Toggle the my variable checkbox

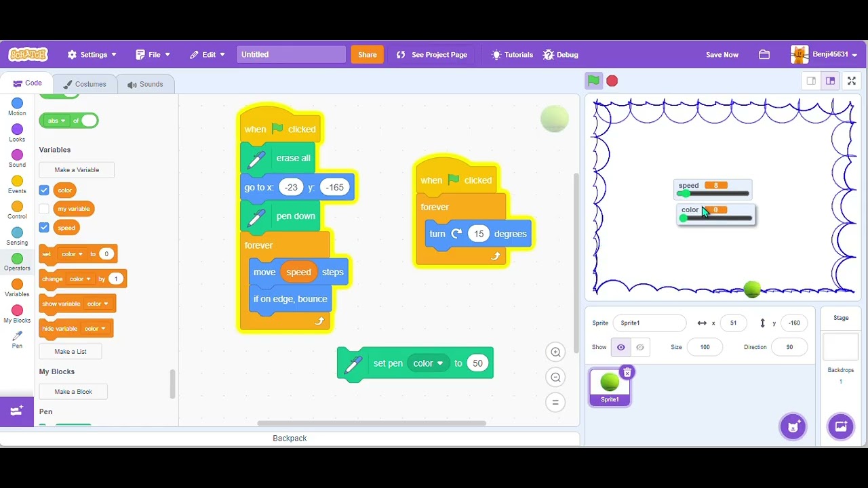44,209
